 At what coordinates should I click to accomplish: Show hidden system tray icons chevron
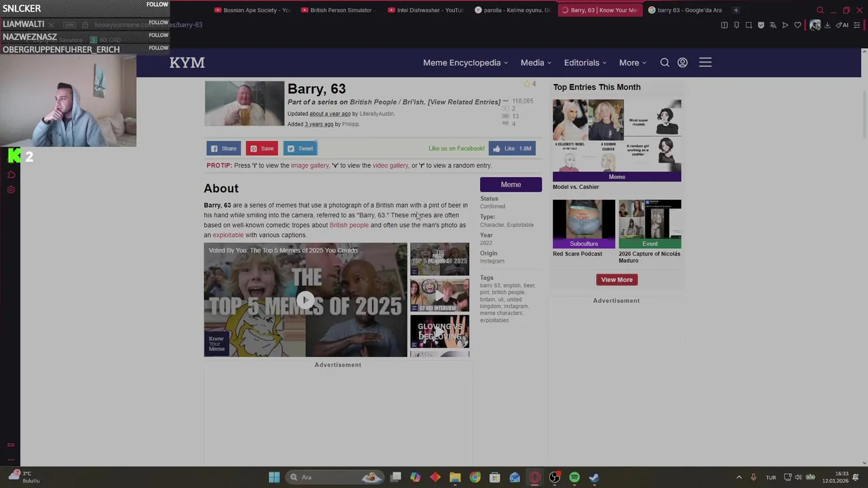pyautogui.click(x=739, y=477)
